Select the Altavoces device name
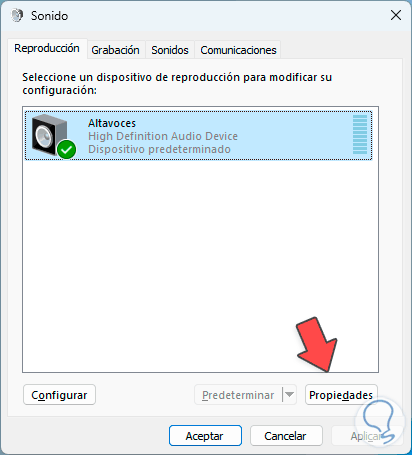Screen dimensions: 412x455 tap(112, 123)
